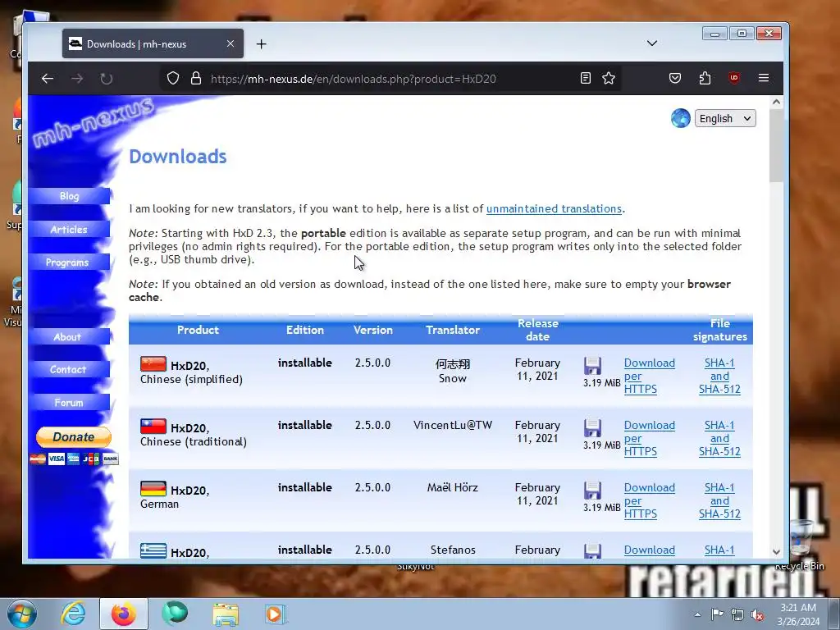
Task: Click the translator name VincentLu@TW
Action: 453,426
